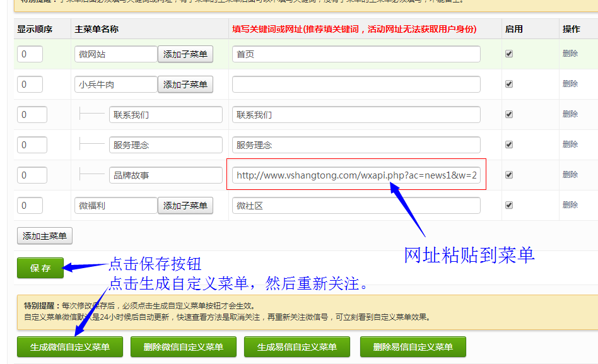Delete the 品牌故事 submenu row
This screenshot has width=598, height=364.
point(570,175)
